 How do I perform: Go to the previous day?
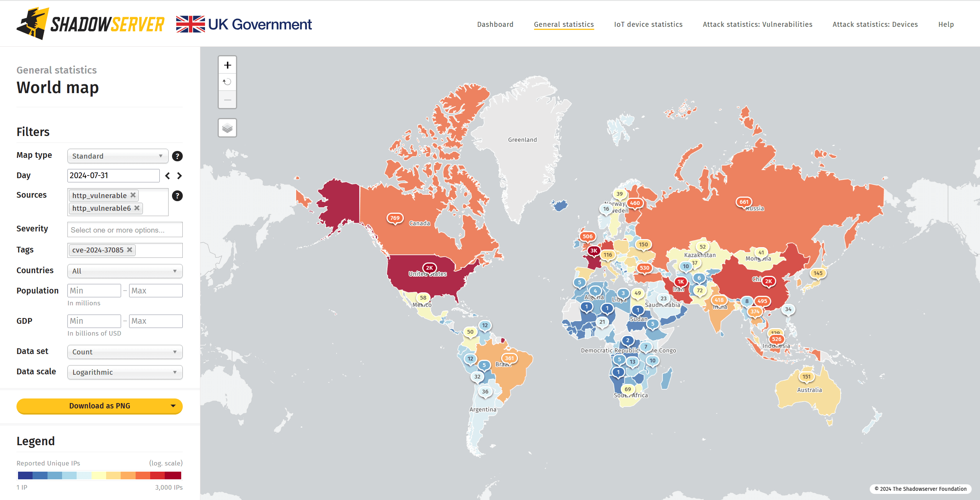coord(167,176)
